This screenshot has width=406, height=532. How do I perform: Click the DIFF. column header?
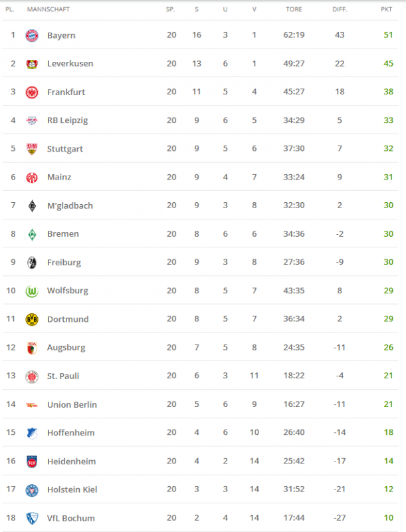coord(340,9)
